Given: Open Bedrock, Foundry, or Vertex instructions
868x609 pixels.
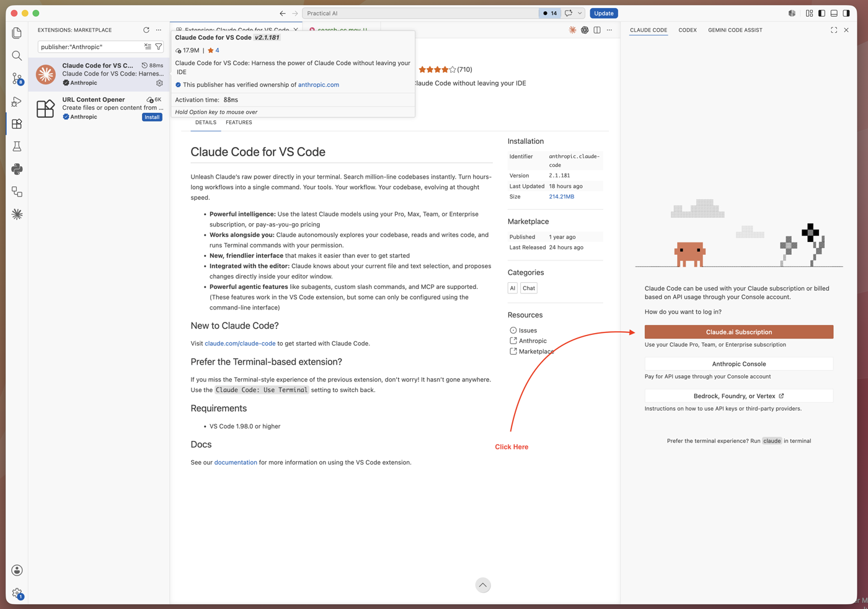Looking at the screenshot, I should coord(739,396).
